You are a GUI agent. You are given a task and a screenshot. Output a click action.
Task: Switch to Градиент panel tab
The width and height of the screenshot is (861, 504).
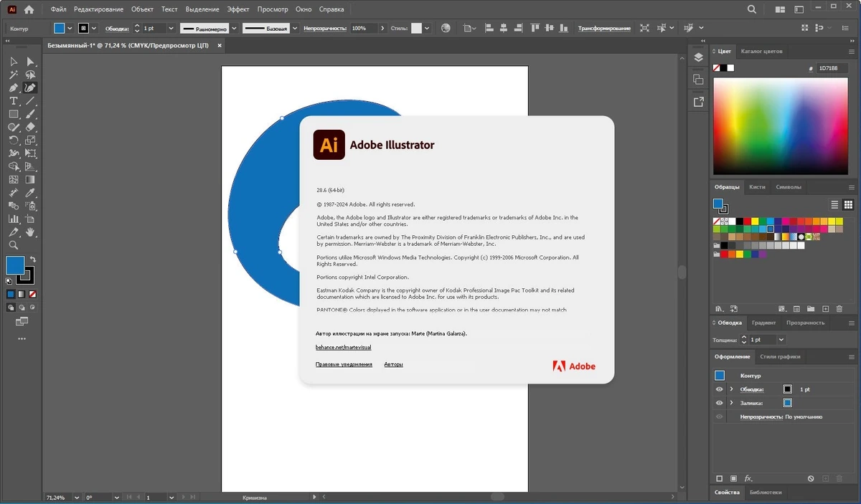(763, 323)
